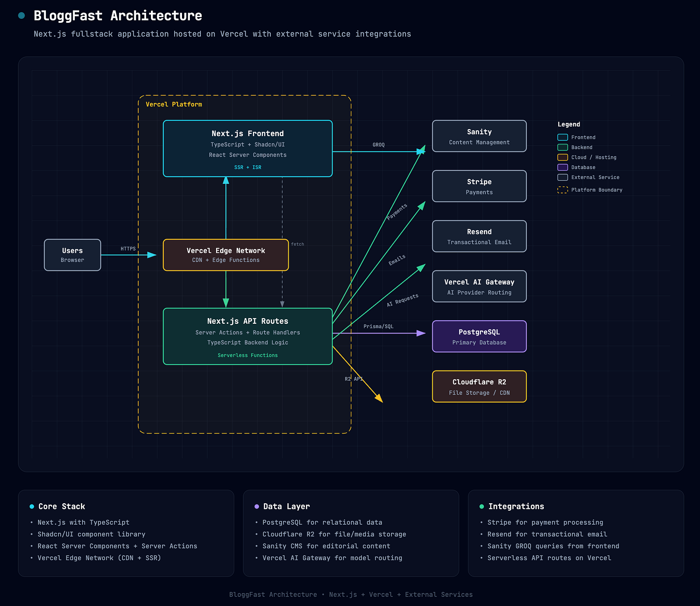This screenshot has height=606, width=700.
Task: Click 'Stripe for payment processing' item
Action: pos(546,522)
